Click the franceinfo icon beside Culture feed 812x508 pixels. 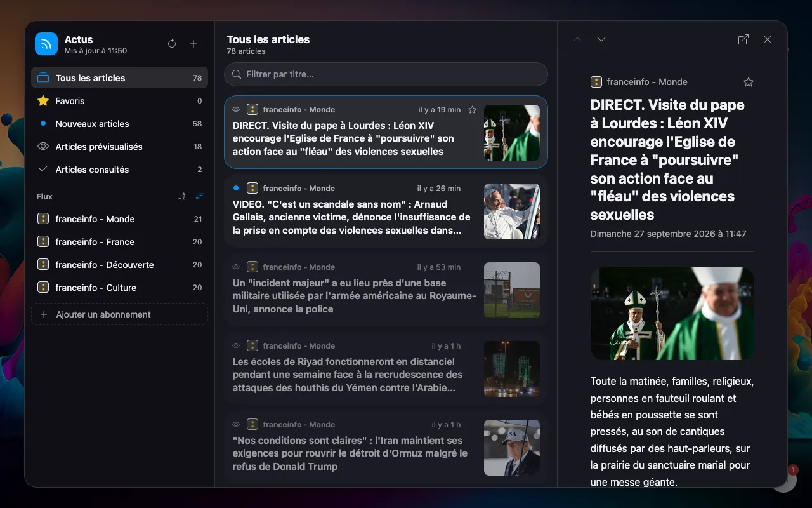pos(43,287)
